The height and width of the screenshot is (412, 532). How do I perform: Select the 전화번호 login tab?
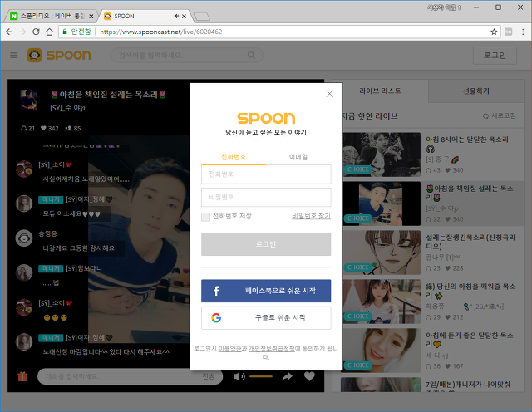[x=234, y=157]
